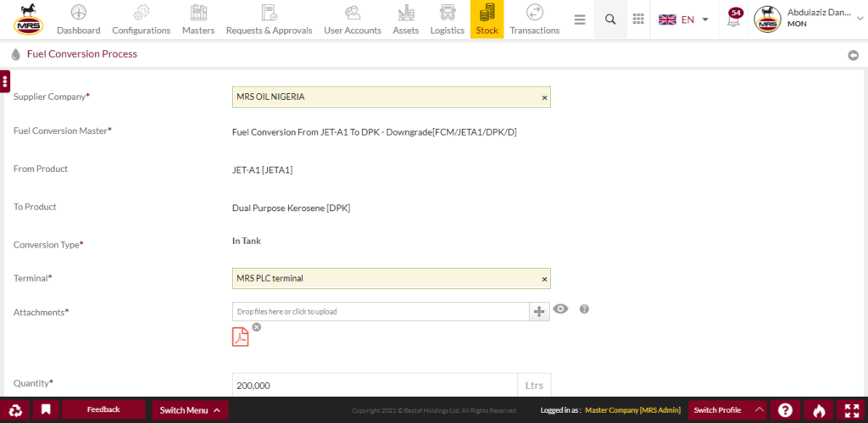Expand the EN language dropdown
The width and height of the screenshot is (868, 423).
[x=684, y=20]
